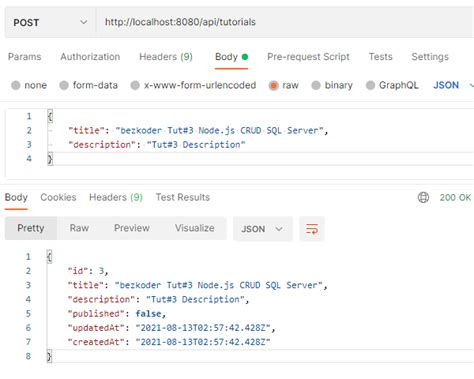
Task: Open the response JSON format dropdown
Action: tap(263, 229)
